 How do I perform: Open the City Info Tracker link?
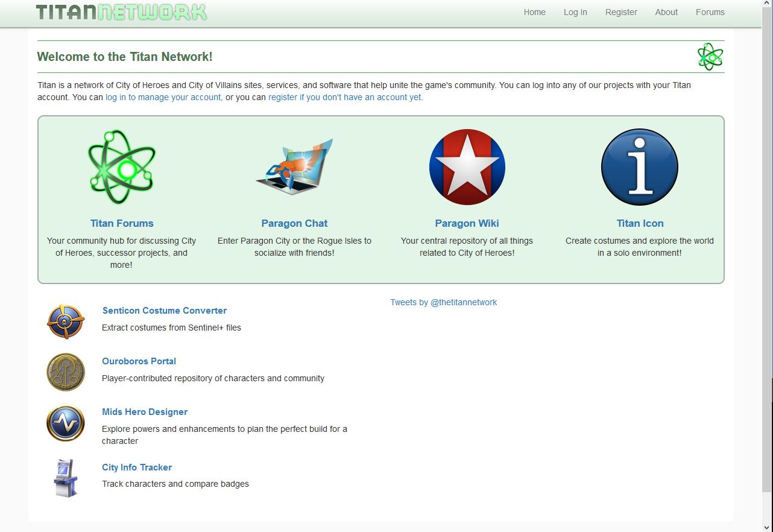coord(137,467)
